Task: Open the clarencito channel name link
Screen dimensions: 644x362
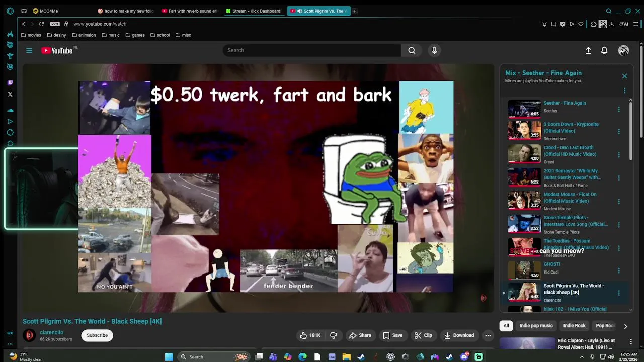Action: (52, 332)
